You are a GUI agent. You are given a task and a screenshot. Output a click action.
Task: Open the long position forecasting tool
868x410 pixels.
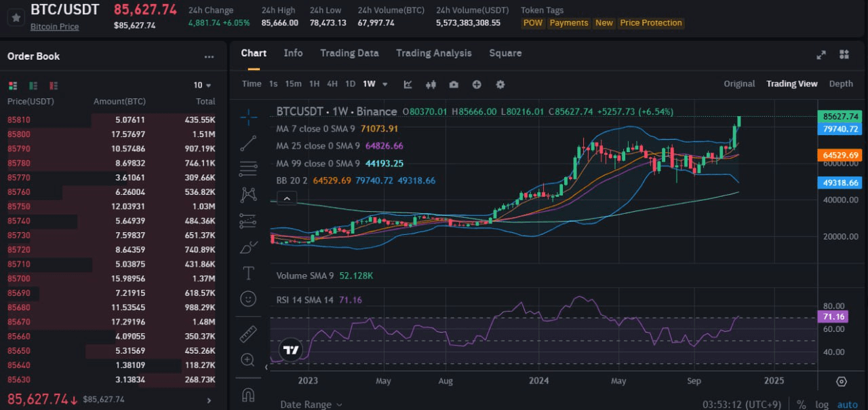pyautogui.click(x=248, y=221)
